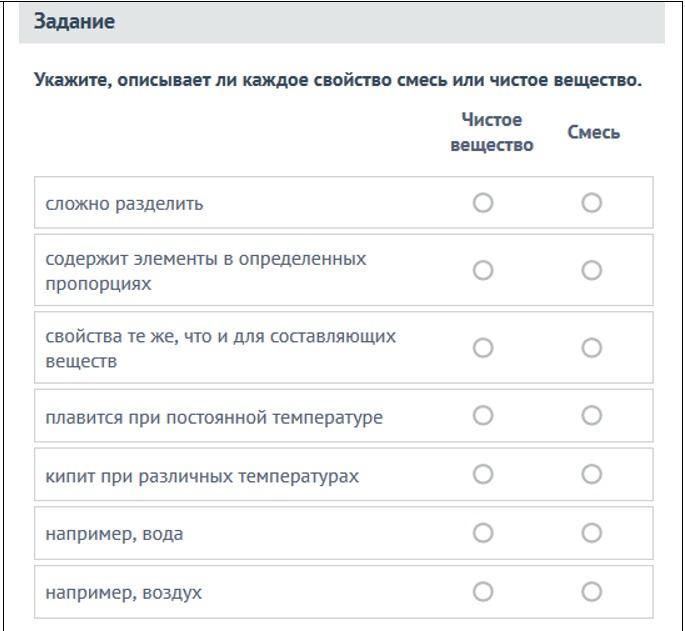The height and width of the screenshot is (631, 685).
Task: Mark Чистое вещество for свойства те же row
Action: [483, 348]
